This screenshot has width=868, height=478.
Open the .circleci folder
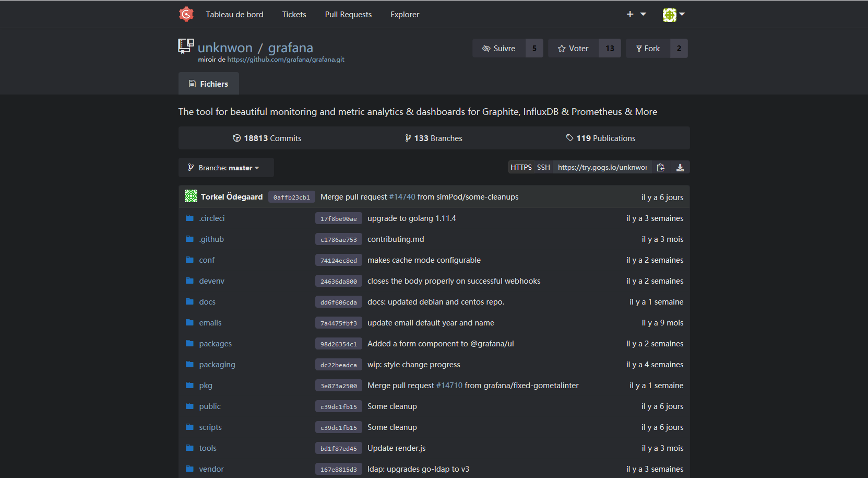(x=211, y=218)
